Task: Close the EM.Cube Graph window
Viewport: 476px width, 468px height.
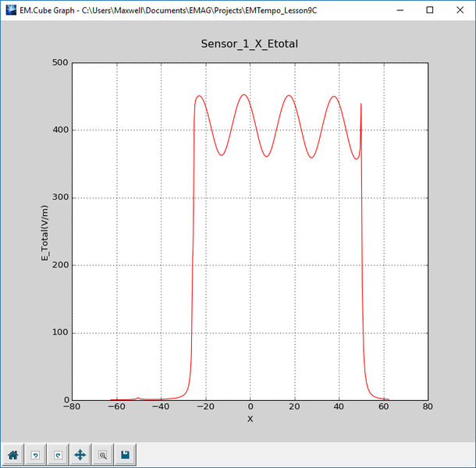Action: (x=460, y=10)
